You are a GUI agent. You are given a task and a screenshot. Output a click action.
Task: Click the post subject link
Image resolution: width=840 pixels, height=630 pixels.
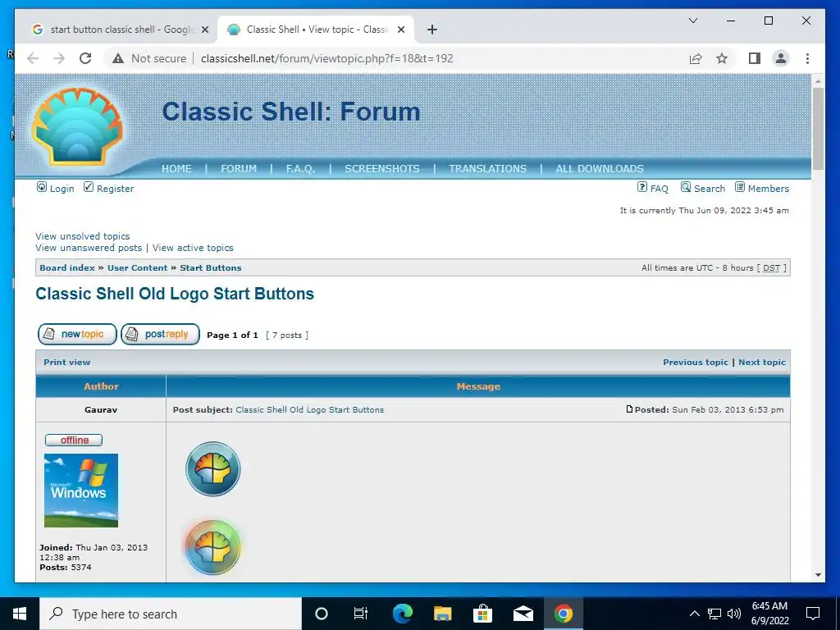309,410
